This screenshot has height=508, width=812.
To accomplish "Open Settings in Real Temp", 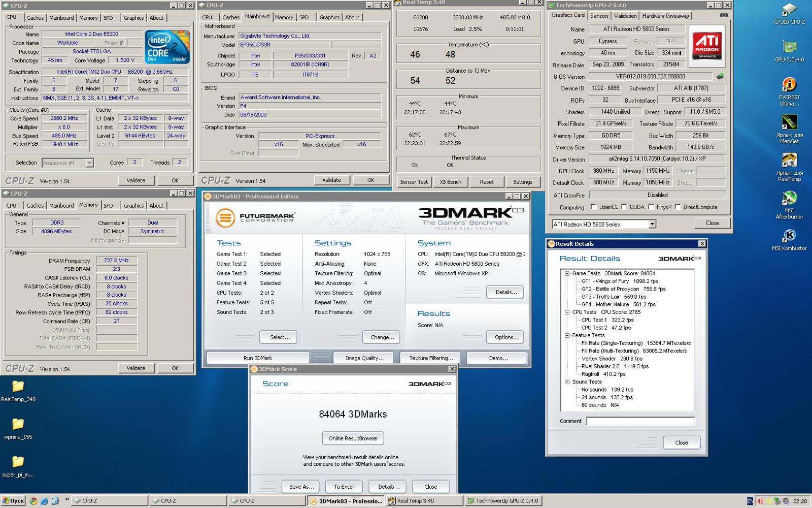I will click(523, 182).
